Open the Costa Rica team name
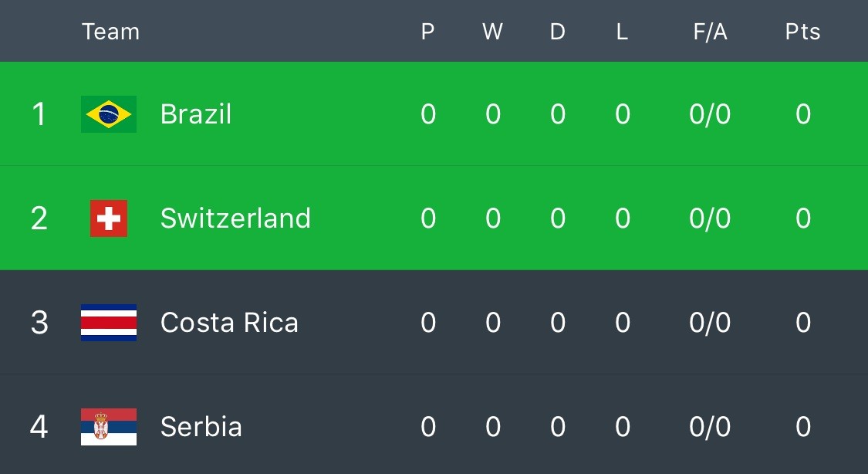 pos(229,322)
